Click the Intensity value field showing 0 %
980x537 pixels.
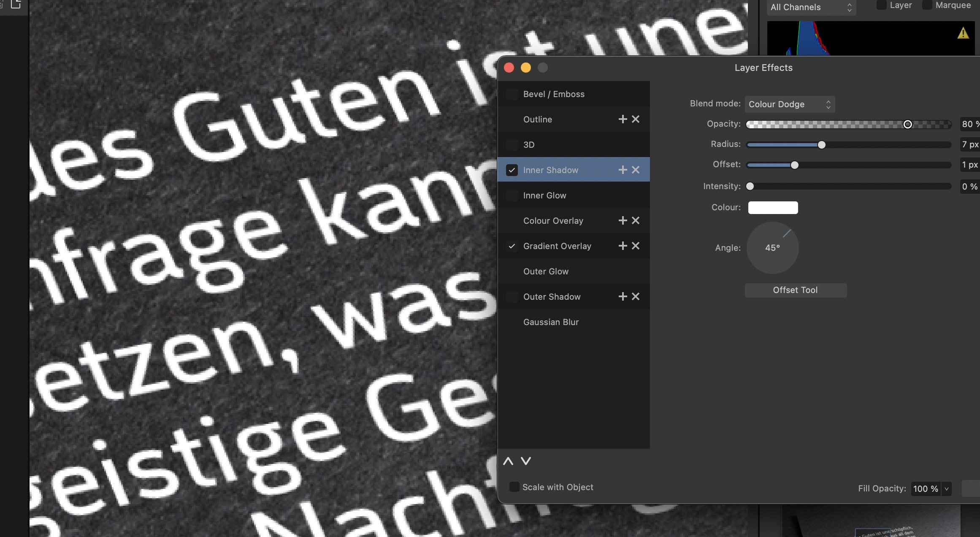coord(970,187)
